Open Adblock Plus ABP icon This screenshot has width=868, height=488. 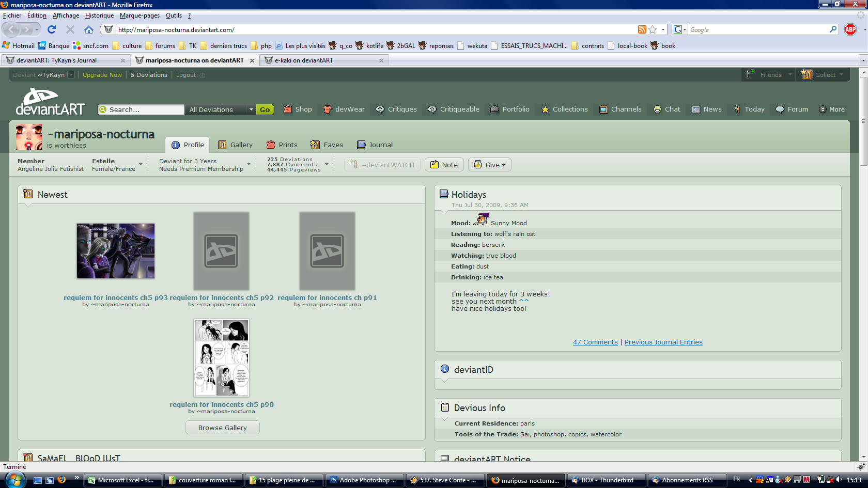click(x=850, y=29)
